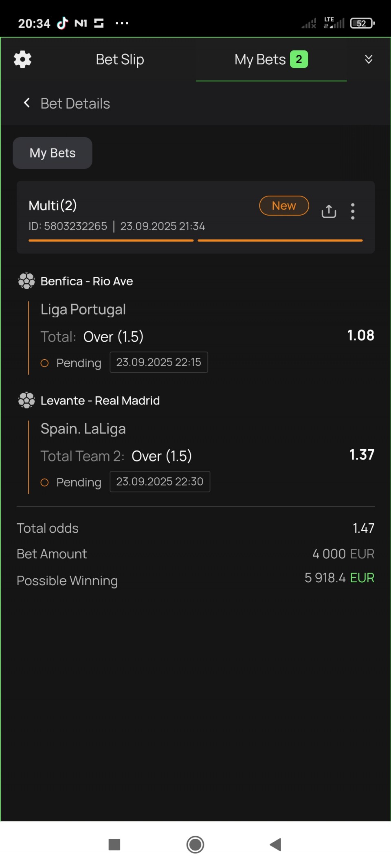The height and width of the screenshot is (868, 391).
Task: Tap the Pending status circle for Benfica bet
Action: (45, 363)
